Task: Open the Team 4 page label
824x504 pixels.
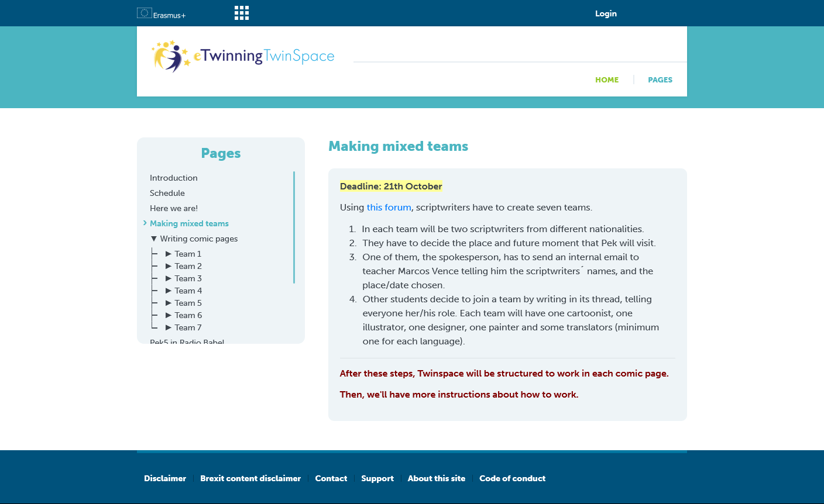Action: [188, 291]
